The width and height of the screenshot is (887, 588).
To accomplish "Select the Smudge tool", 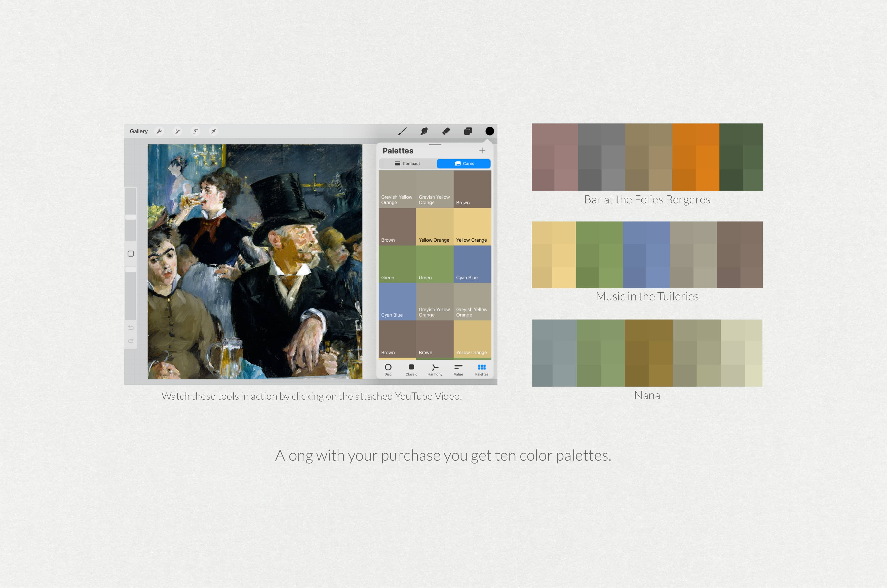I will click(x=424, y=131).
